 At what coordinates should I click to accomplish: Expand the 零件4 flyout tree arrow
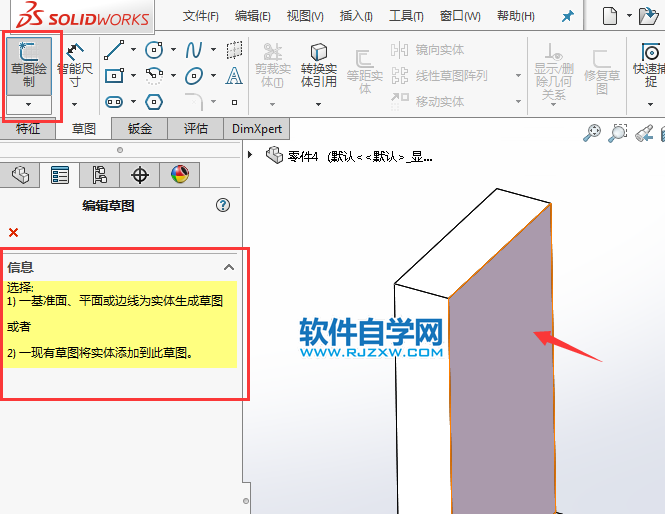[x=250, y=154]
